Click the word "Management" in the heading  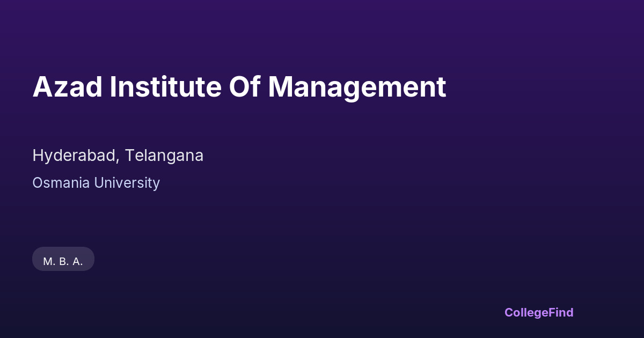(x=357, y=87)
